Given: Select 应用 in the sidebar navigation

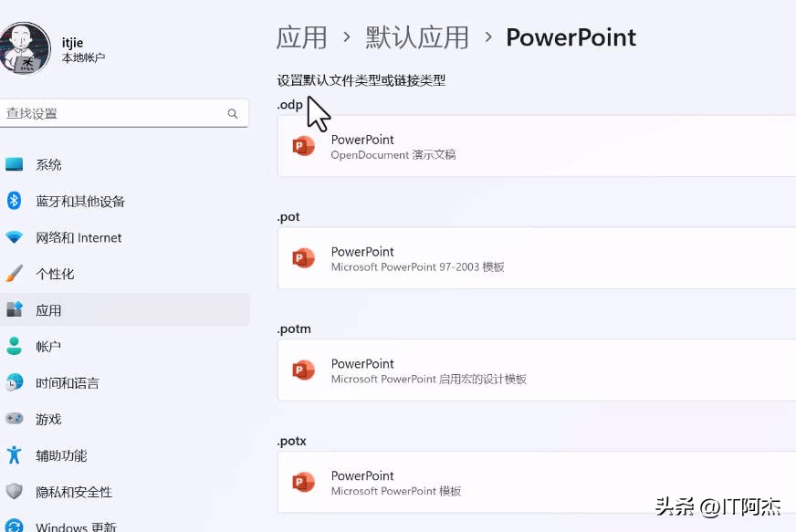Looking at the screenshot, I should coord(49,310).
